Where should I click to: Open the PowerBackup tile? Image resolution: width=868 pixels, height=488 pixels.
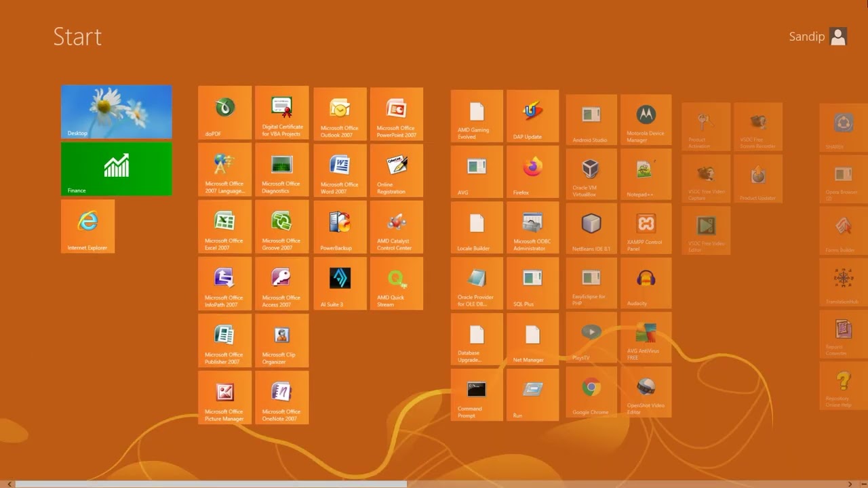pyautogui.click(x=340, y=227)
